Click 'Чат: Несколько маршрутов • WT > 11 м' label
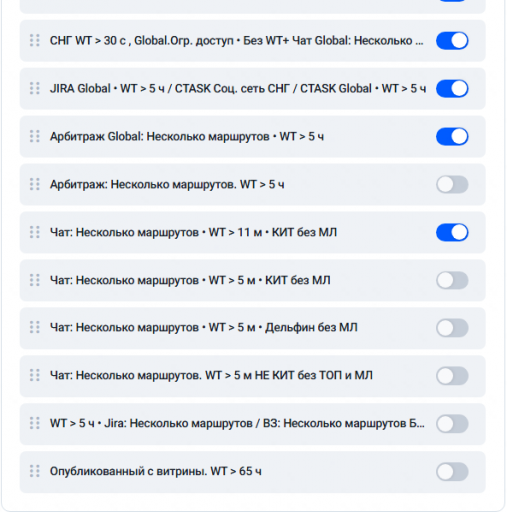Viewport: 507px width, 512px height. 156,232
